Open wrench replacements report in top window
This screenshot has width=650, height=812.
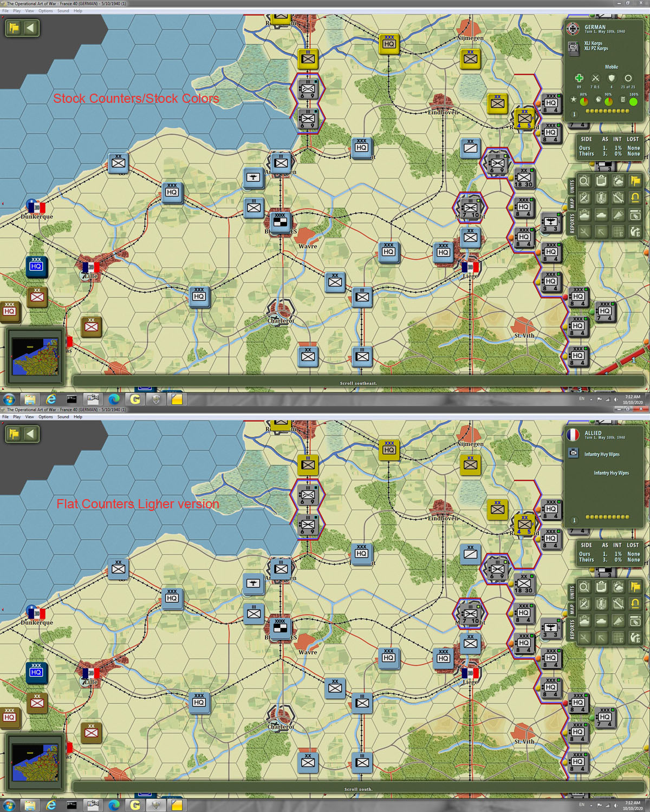point(618,198)
